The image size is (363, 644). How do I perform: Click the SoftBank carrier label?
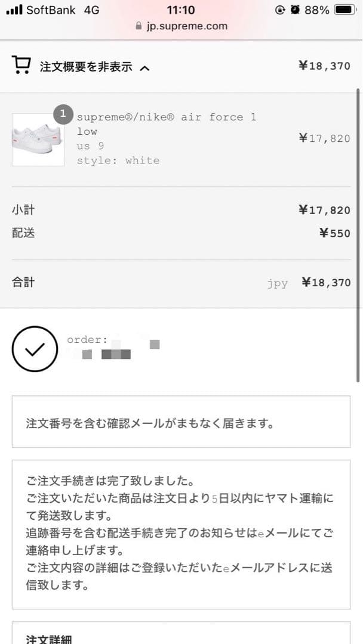point(51,10)
